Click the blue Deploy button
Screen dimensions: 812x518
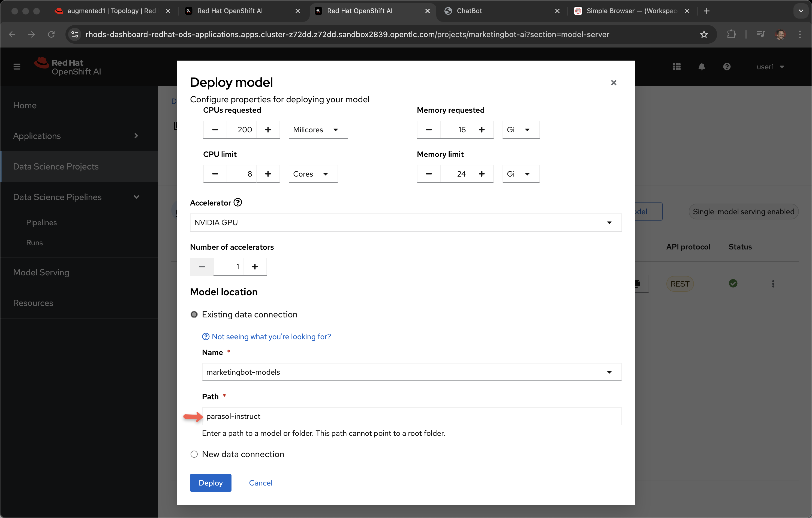click(210, 483)
